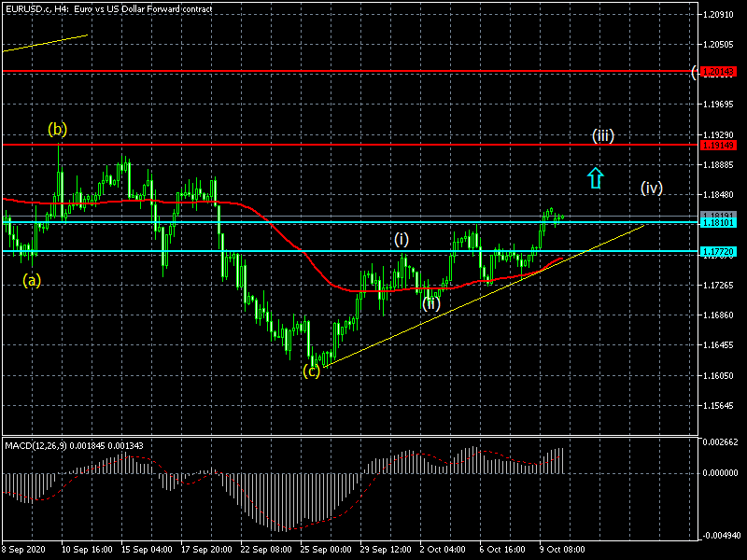Click the red 1.20143 price tag
This screenshot has height=560, width=747.
click(718, 72)
